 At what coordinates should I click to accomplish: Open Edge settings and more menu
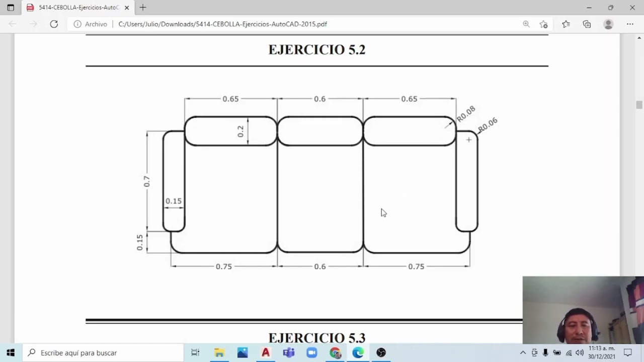click(x=630, y=24)
